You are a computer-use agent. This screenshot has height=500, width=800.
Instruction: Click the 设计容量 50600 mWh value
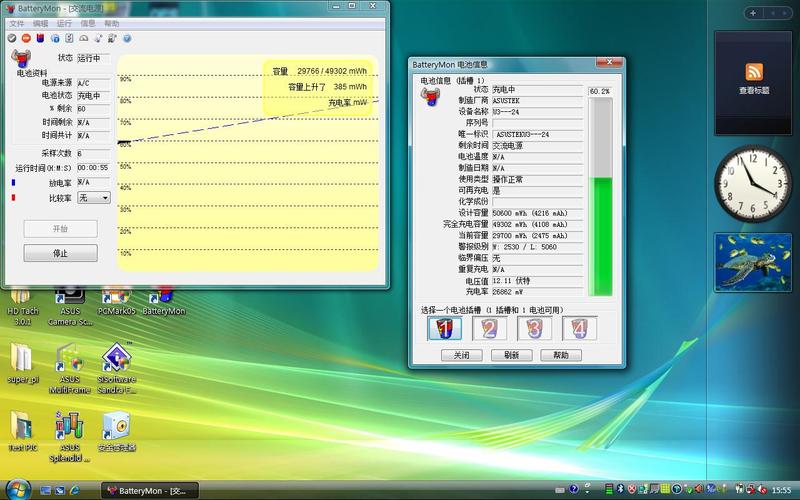point(537,213)
